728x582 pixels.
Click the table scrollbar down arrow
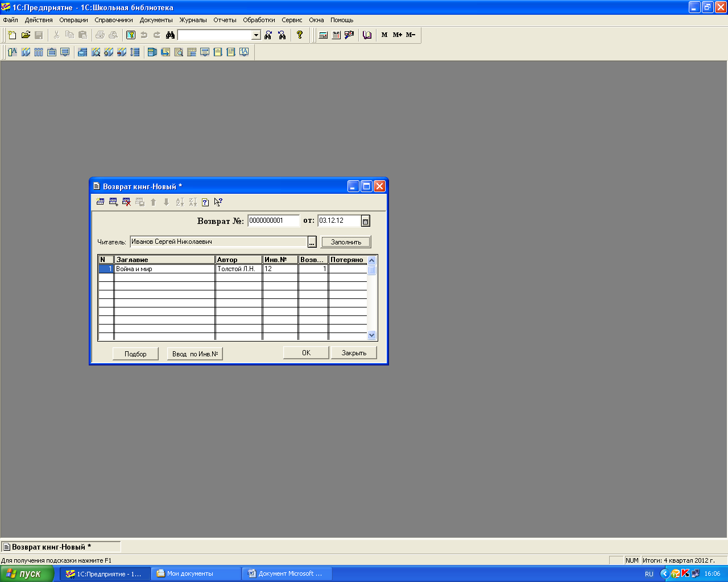point(372,335)
